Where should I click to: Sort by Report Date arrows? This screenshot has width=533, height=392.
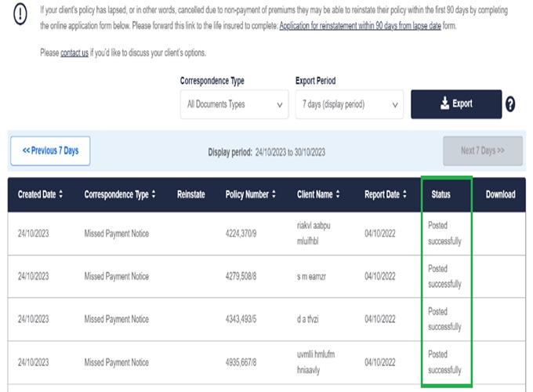click(x=404, y=194)
